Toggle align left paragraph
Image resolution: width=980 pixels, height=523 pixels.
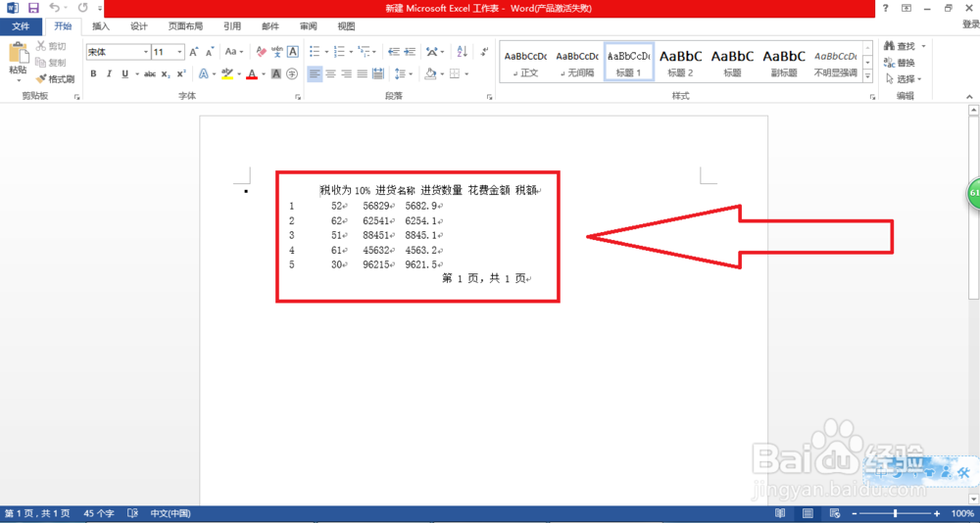point(315,73)
